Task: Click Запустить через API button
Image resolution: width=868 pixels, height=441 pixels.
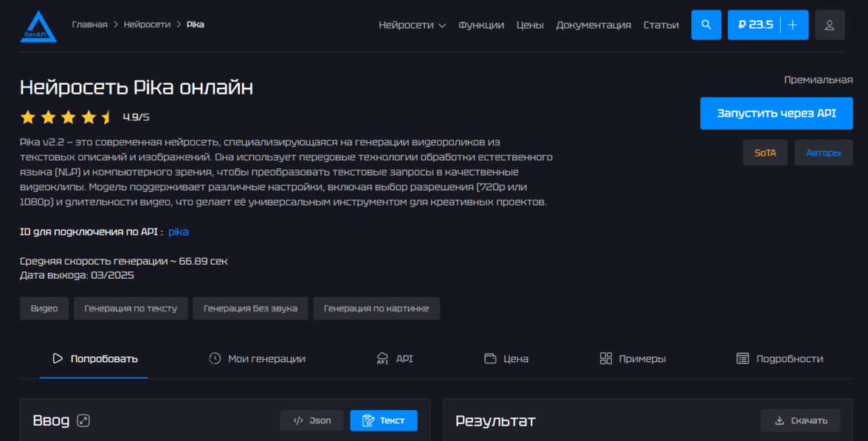Action: click(x=776, y=114)
